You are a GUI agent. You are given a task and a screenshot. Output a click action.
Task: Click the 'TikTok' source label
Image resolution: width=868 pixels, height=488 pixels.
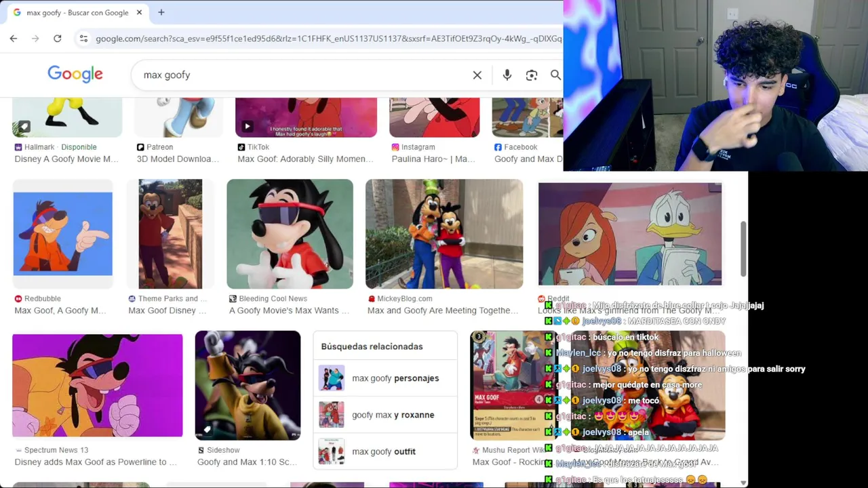click(258, 147)
